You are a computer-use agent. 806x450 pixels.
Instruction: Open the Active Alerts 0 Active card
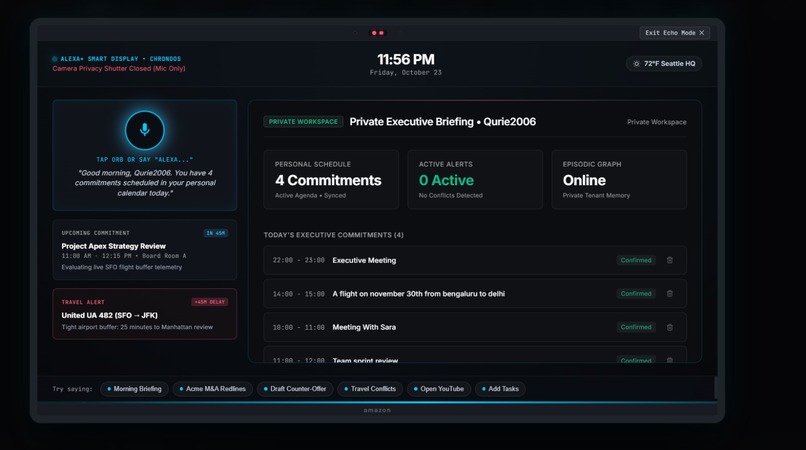point(475,179)
